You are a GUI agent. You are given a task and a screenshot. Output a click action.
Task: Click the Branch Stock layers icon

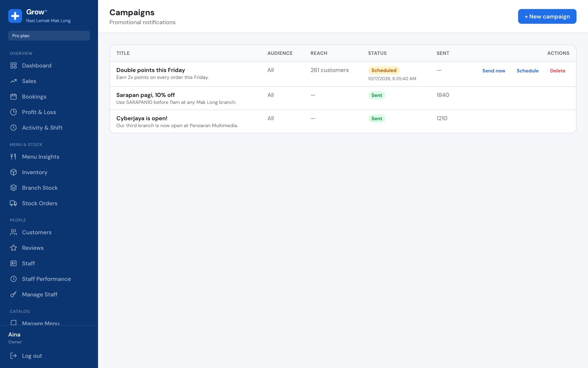point(14,188)
